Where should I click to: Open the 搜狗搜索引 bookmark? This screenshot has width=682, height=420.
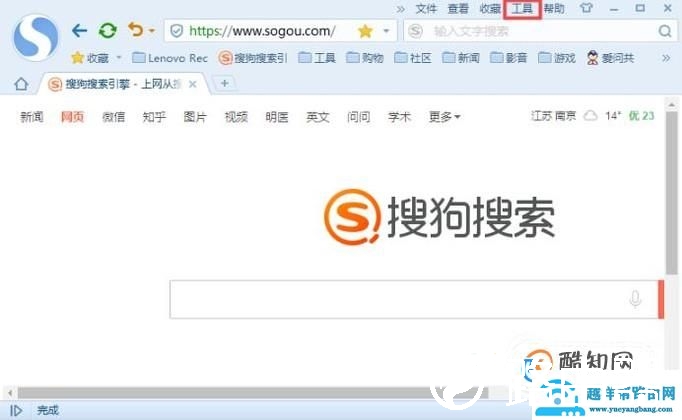point(253,58)
